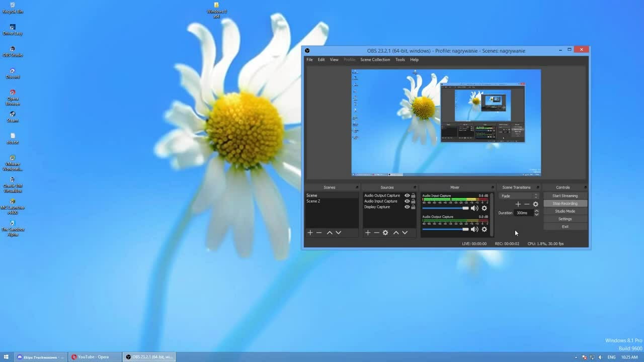Image resolution: width=644 pixels, height=362 pixels.
Task: Adjust the Audio Input Capture volume slider
Action: pos(445,208)
